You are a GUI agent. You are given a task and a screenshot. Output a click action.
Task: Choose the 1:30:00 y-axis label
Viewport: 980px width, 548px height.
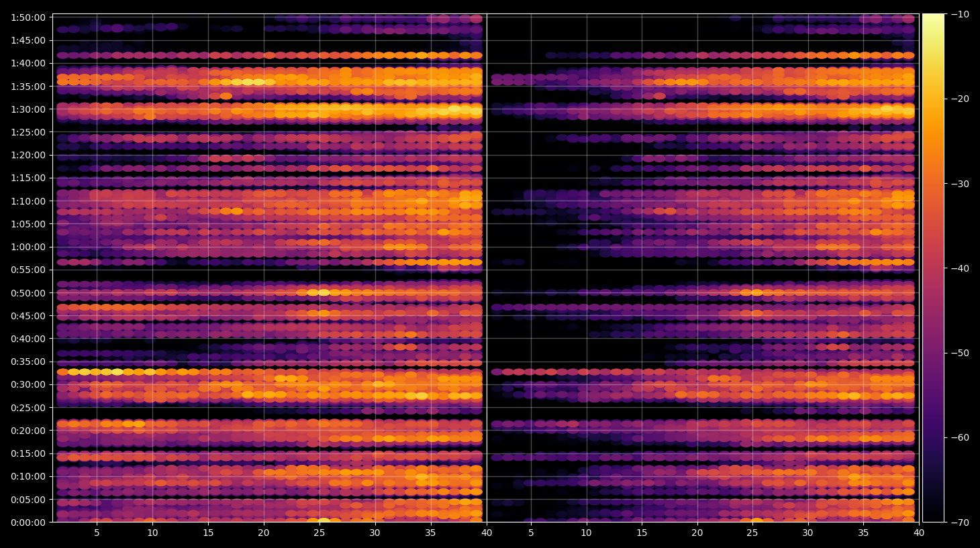[28, 109]
